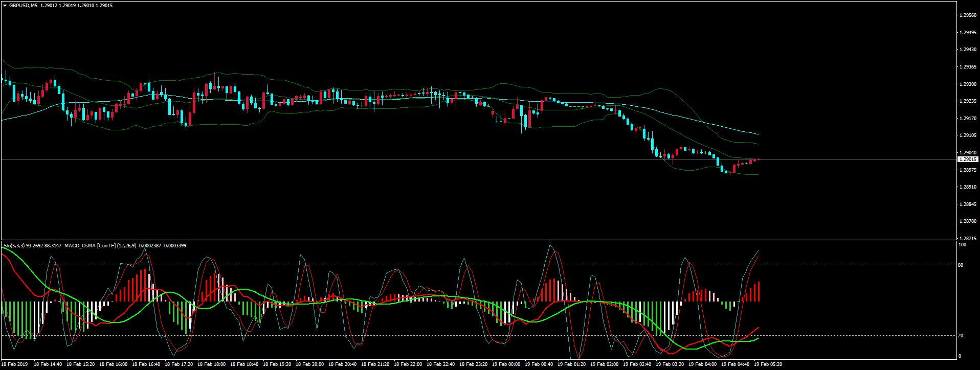
Task: Click the 18 Feb 20:40 time label
Action: coord(342,365)
